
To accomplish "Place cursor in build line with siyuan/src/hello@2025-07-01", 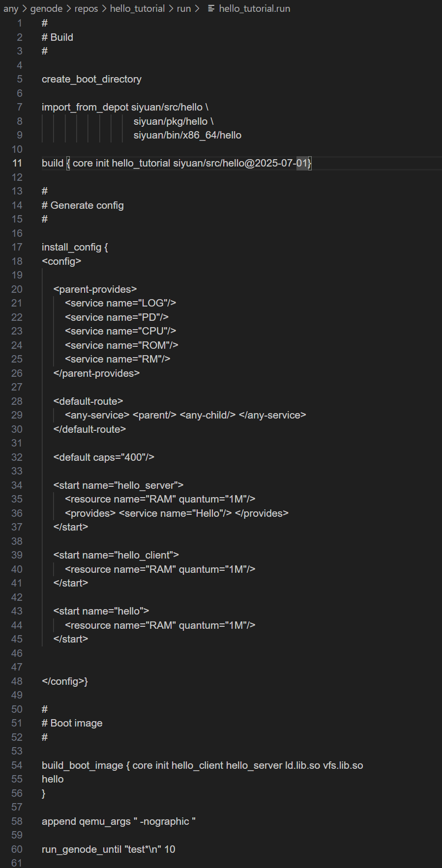I will click(177, 163).
